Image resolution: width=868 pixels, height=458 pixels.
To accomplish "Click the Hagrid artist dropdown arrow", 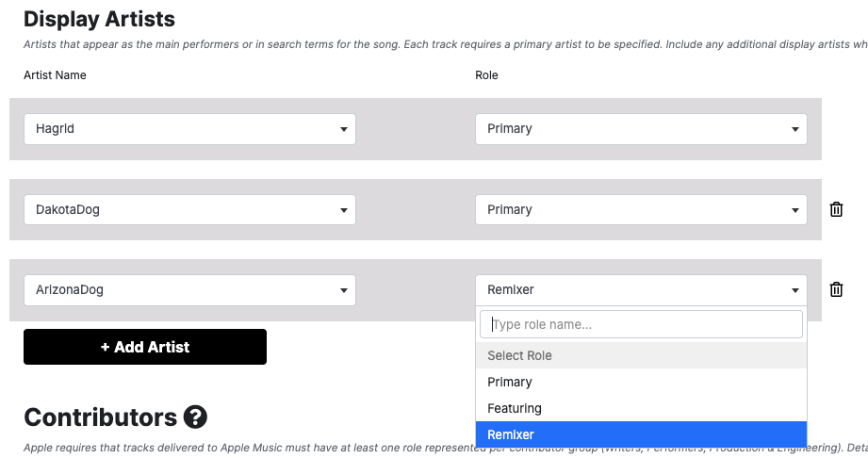I will [344, 129].
